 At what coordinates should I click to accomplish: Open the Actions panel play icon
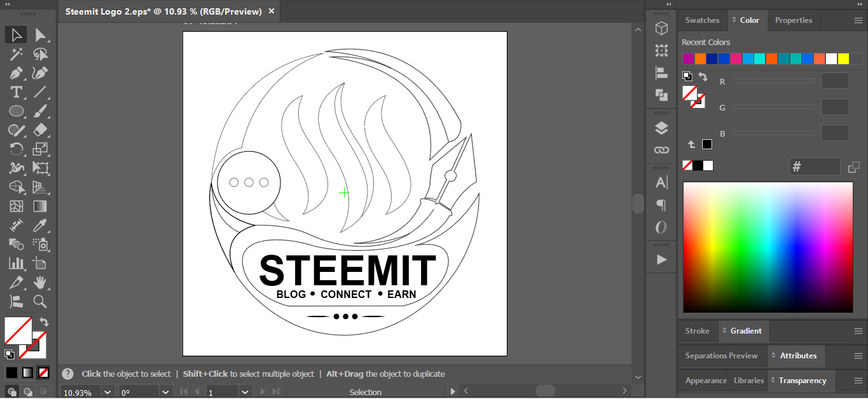(x=661, y=259)
